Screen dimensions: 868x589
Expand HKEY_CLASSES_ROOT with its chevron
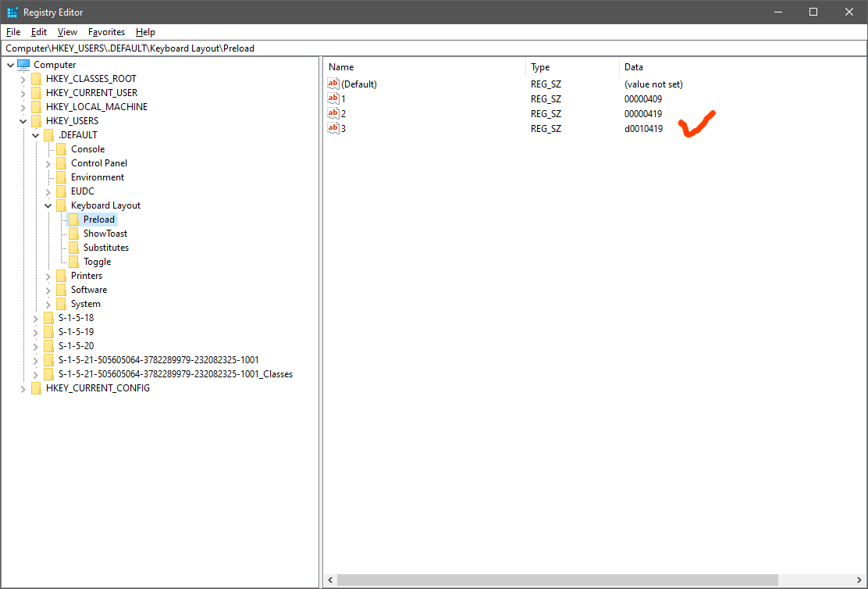coord(23,79)
